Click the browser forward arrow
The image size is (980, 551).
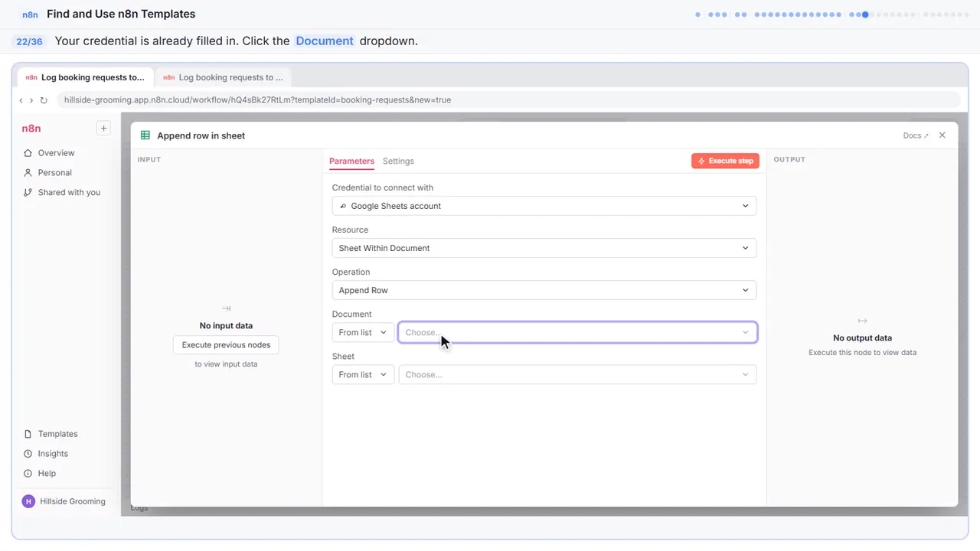[31, 100]
